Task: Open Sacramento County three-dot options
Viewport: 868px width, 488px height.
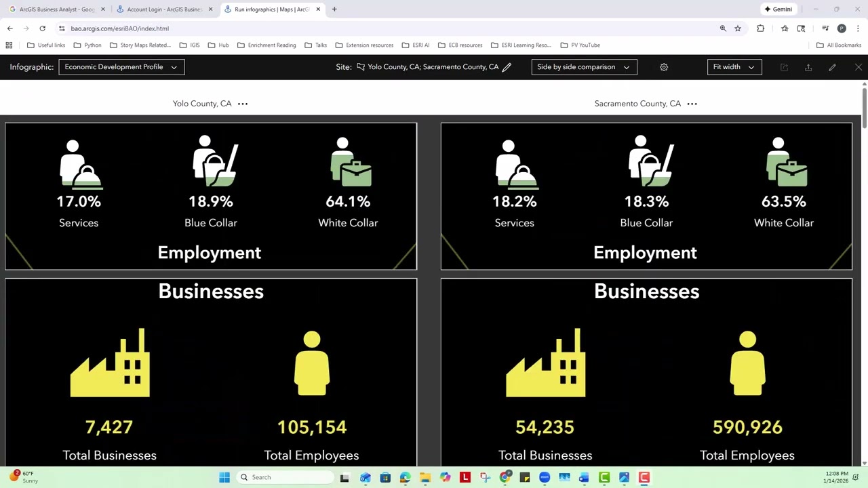Action: click(692, 104)
